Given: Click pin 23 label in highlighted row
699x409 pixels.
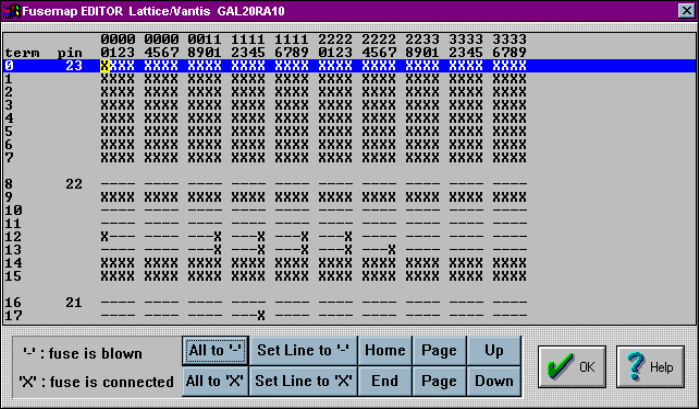Looking at the screenshot, I should click(x=74, y=66).
